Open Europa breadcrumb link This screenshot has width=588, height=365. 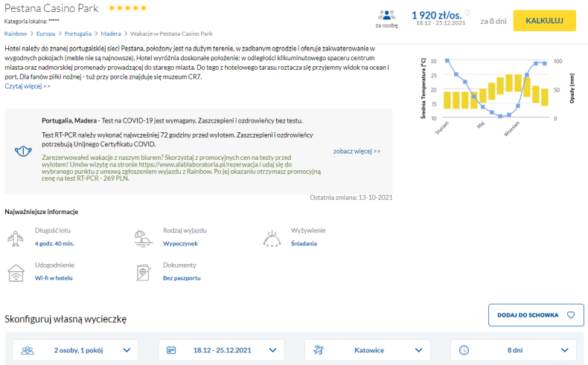pos(45,33)
